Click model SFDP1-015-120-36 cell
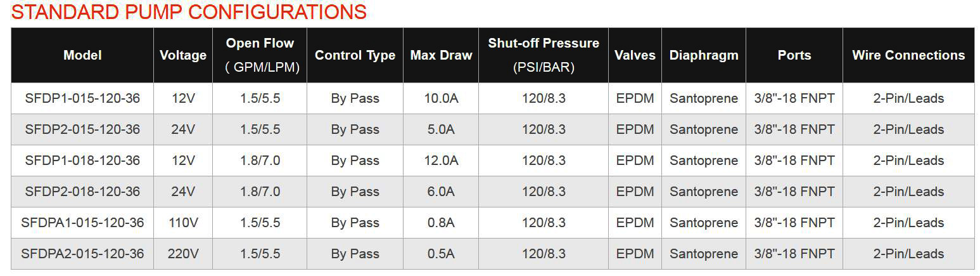This screenshot has width=980, height=276. (x=82, y=98)
